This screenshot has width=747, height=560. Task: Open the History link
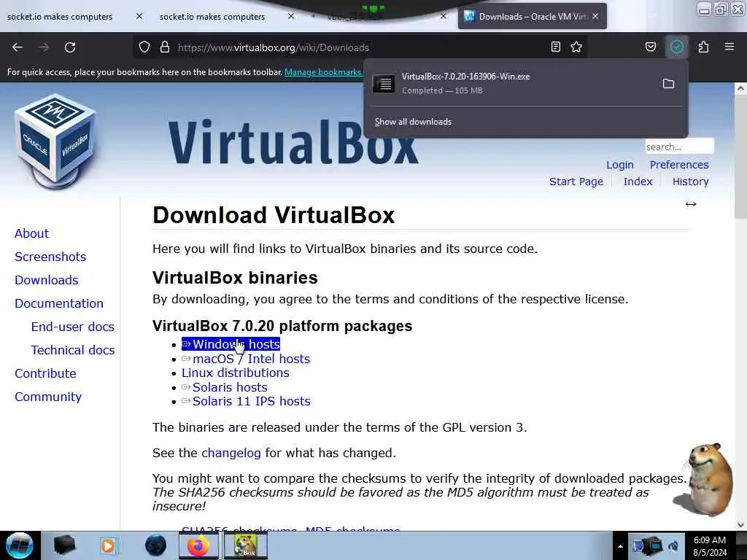(690, 182)
